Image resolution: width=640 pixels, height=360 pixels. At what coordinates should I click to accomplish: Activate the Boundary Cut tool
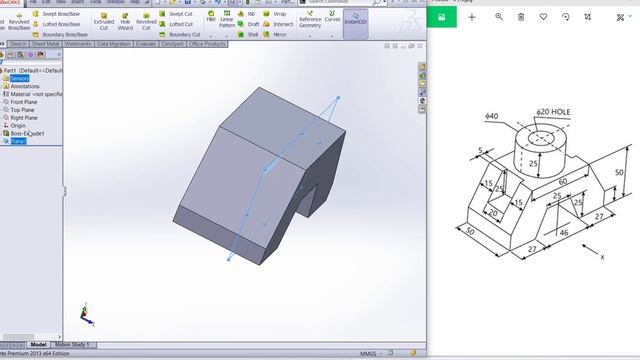180,35
